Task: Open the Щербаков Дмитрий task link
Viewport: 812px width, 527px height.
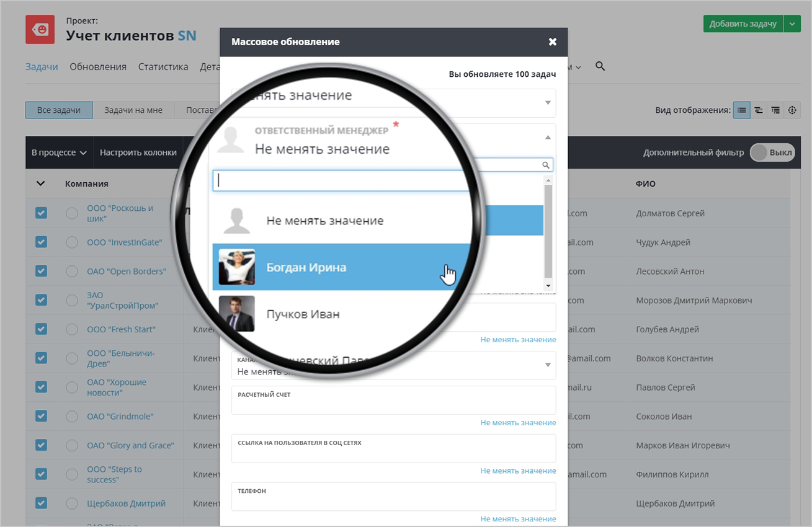Action: coord(127,503)
